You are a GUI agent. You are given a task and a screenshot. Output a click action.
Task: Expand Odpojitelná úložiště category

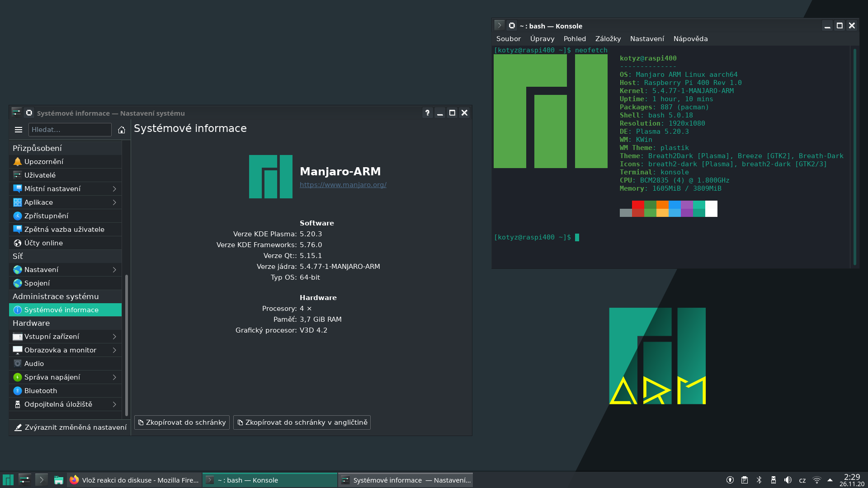click(65, 404)
